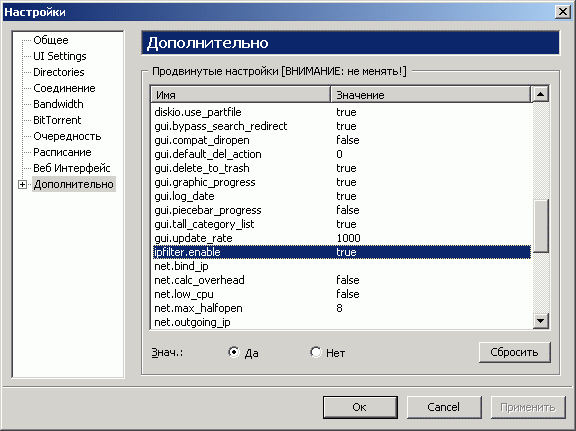The height and width of the screenshot is (431, 576).
Task: Select the diskio.use_partfile entry
Action: 342,112
